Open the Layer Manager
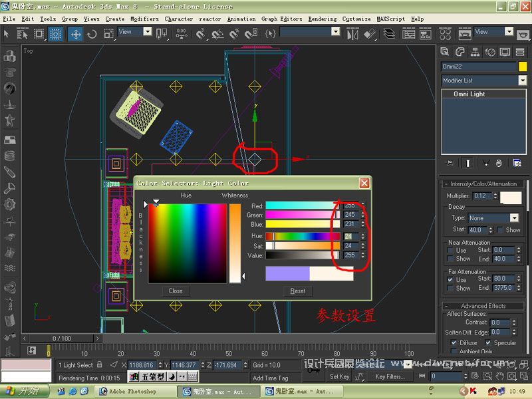 tap(389, 34)
